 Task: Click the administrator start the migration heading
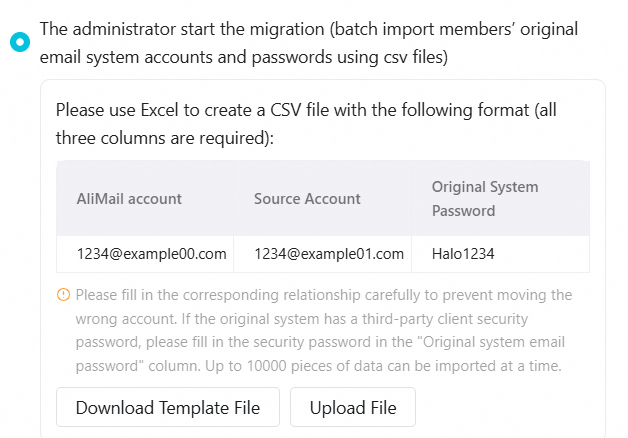click(309, 43)
